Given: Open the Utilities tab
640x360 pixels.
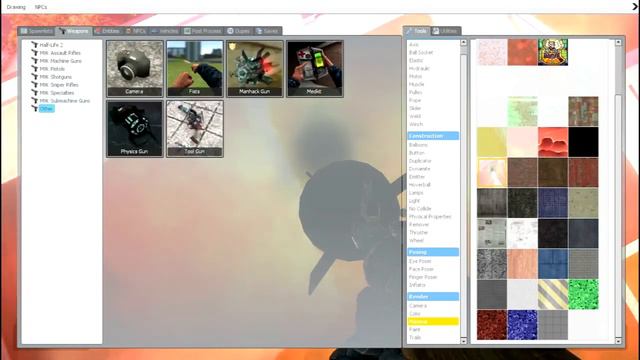Looking at the screenshot, I should click(x=445, y=31).
